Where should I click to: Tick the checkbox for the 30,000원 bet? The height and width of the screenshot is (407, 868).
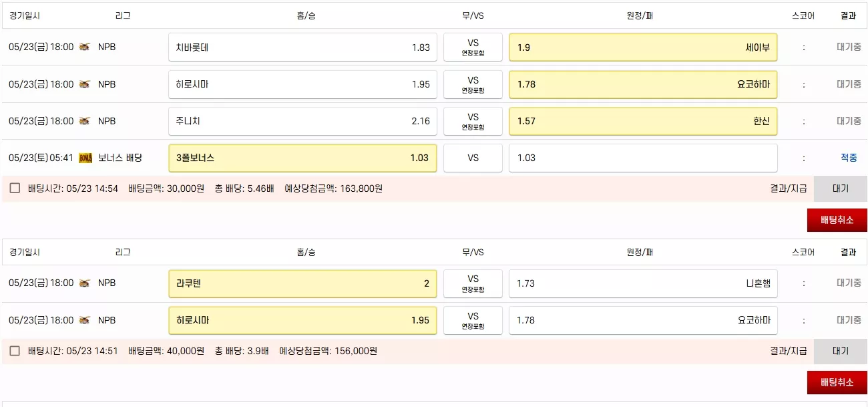coord(15,188)
